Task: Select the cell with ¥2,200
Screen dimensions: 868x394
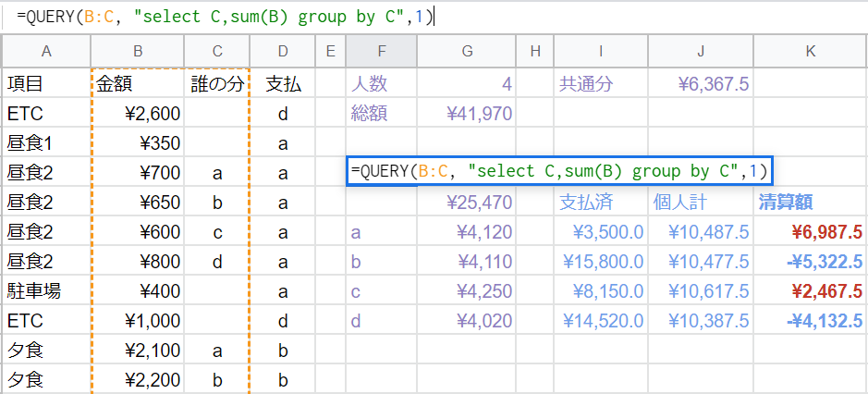Action: [138, 379]
